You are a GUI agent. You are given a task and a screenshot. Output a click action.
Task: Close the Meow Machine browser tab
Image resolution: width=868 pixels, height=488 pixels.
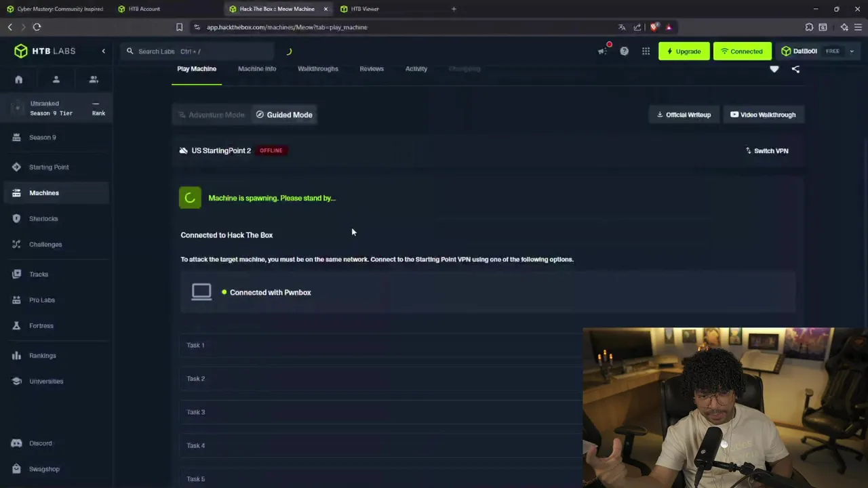click(x=326, y=9)
